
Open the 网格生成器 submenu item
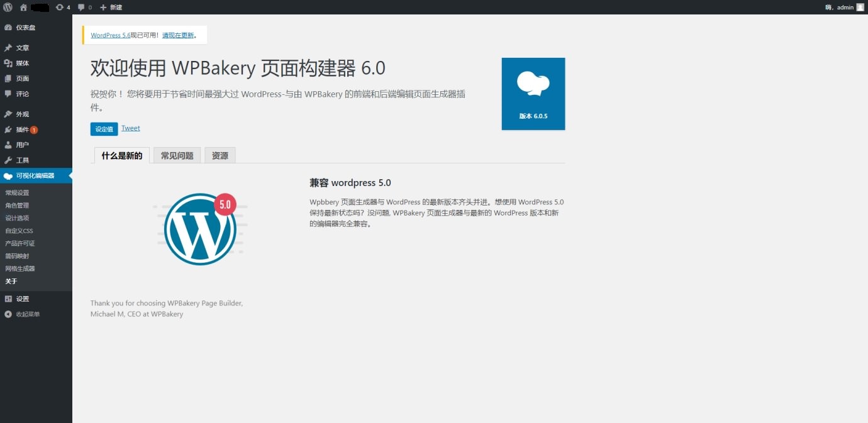click(x=20, y=268)
